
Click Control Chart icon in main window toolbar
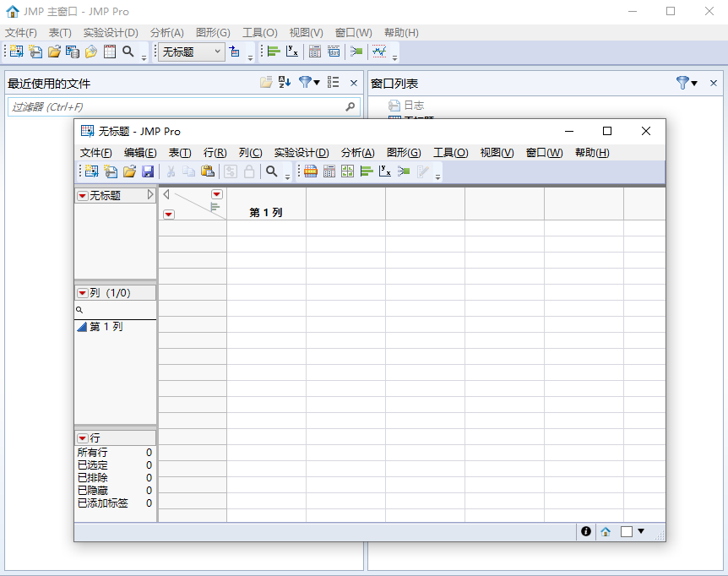[x=379, y=52]
